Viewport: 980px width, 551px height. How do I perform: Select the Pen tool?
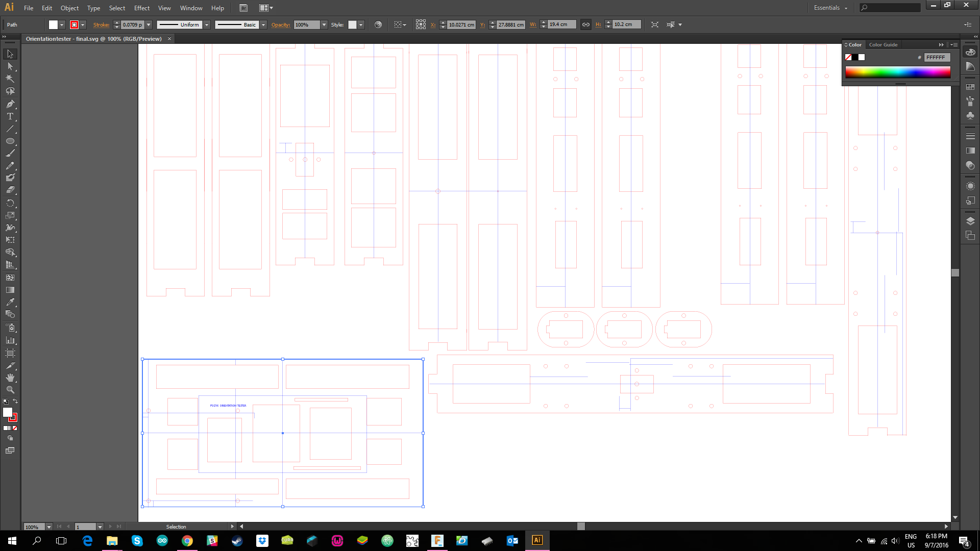(10, 104)
